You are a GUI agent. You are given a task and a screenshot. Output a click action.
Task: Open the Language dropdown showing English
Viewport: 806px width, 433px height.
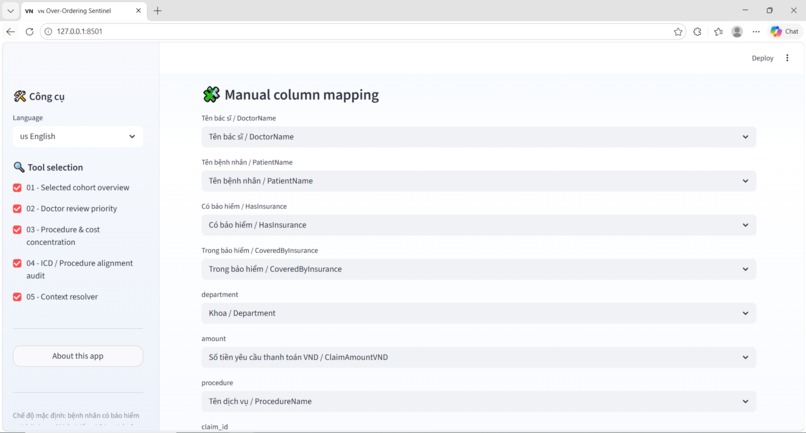click(78, 136)
